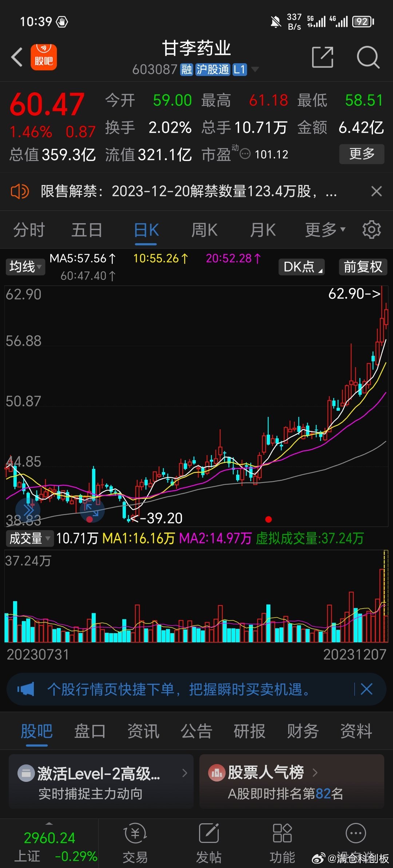The image size is (393, 868).
Task: Tap the fullscreen expand arrows on chart
Action: tap(92, 510)
